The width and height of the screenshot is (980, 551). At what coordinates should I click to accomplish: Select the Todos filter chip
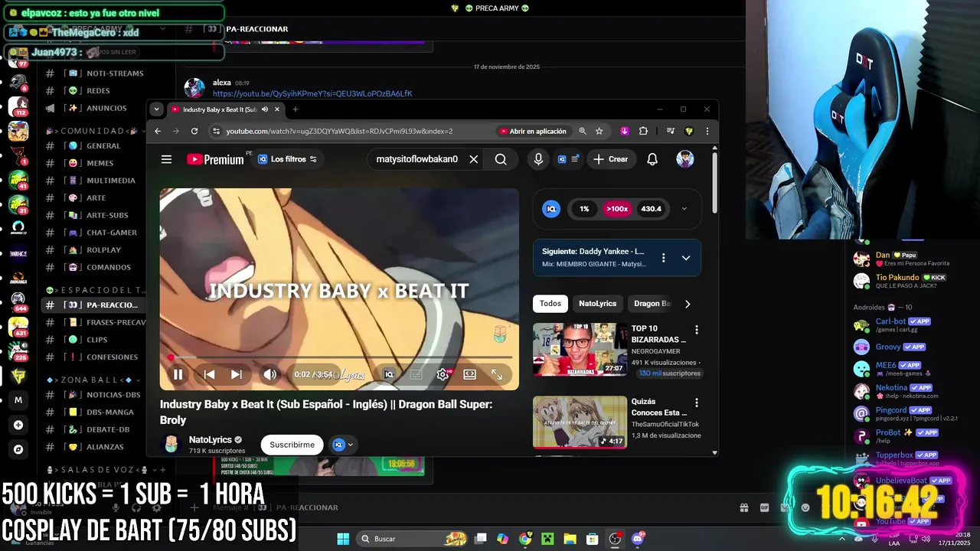tap(550, 304)
